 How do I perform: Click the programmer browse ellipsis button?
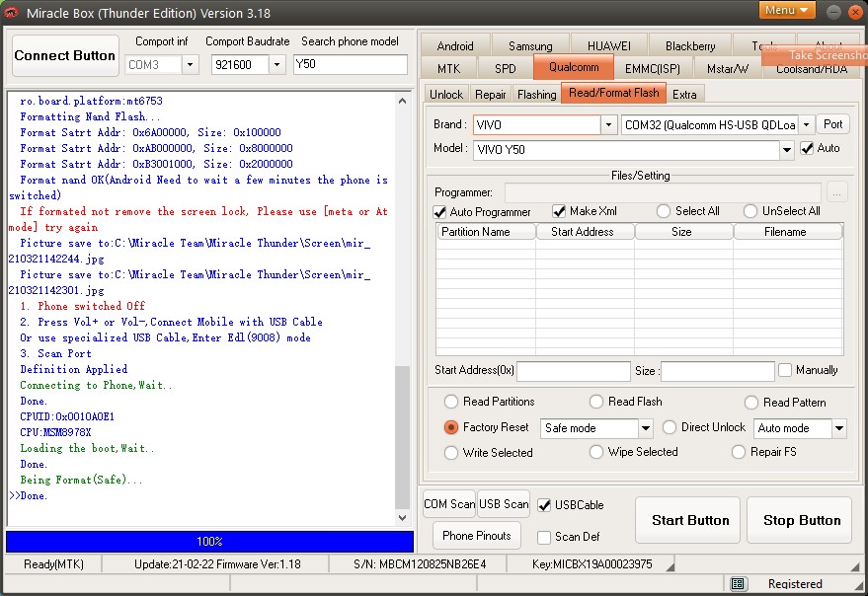click(x=837, y=192)
